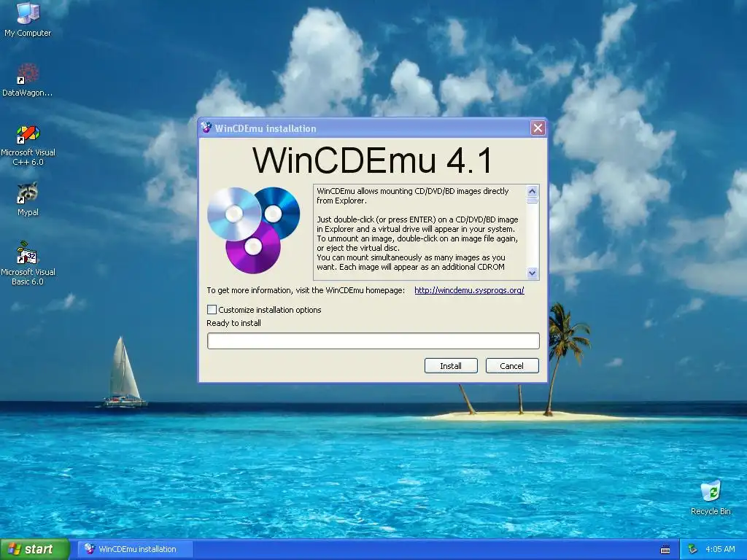This screenshot has height=560, width=747.
Task: Click the WinCDEmu title bar icon
Action: click(206, 128)
